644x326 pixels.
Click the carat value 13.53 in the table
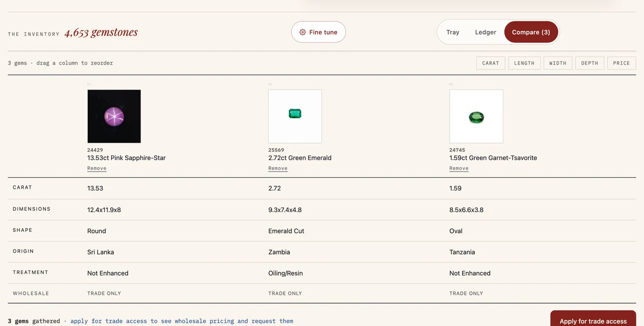click(x=95, y=188)
